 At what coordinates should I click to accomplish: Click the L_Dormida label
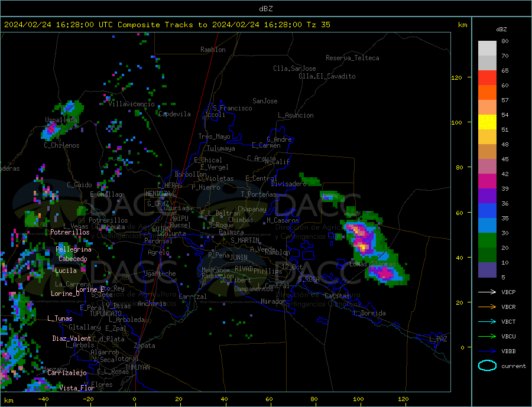click(370, 313)
